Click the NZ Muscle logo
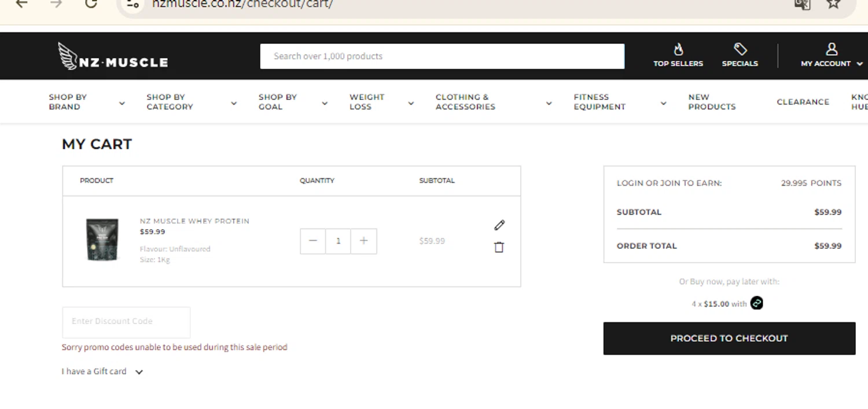 click(113, 56)
